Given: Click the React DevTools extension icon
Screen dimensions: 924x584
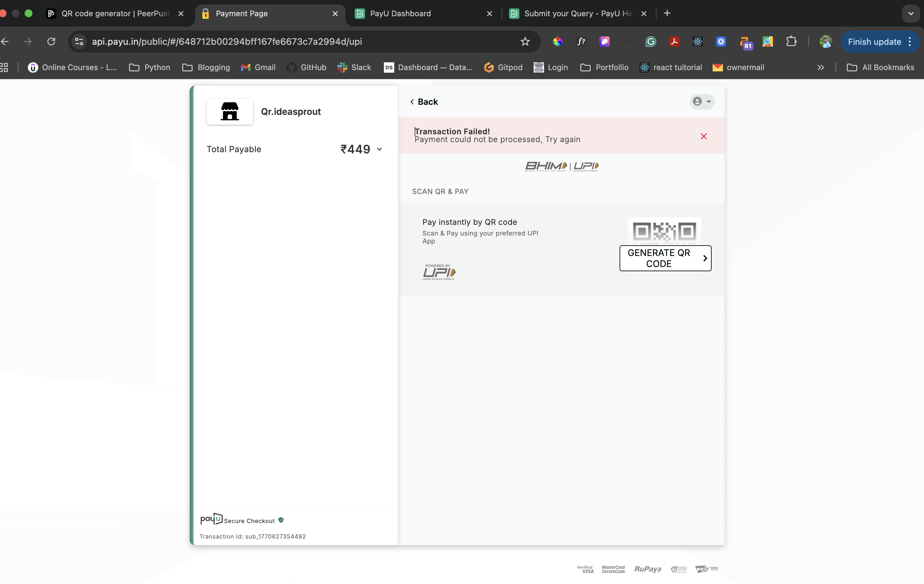Looking at the screenshot, I should [698, 42].
